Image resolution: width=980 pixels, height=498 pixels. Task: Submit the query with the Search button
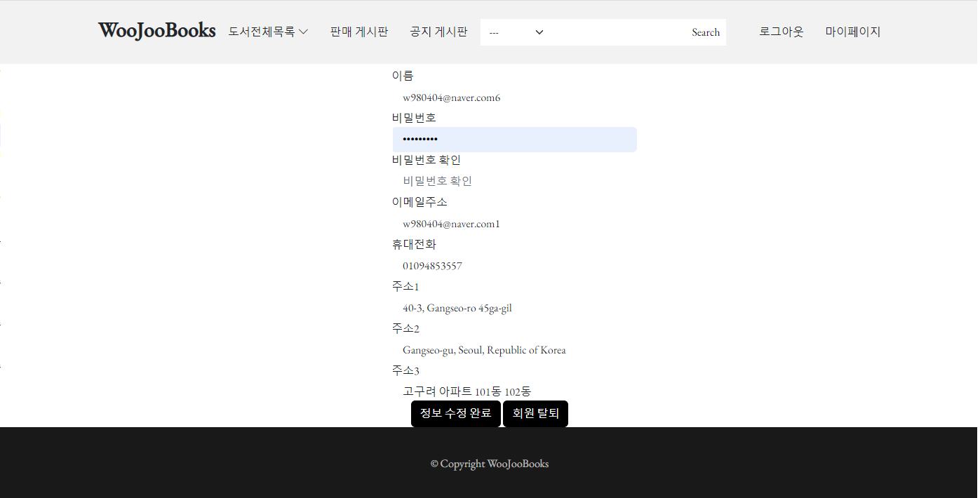(706, 32)
